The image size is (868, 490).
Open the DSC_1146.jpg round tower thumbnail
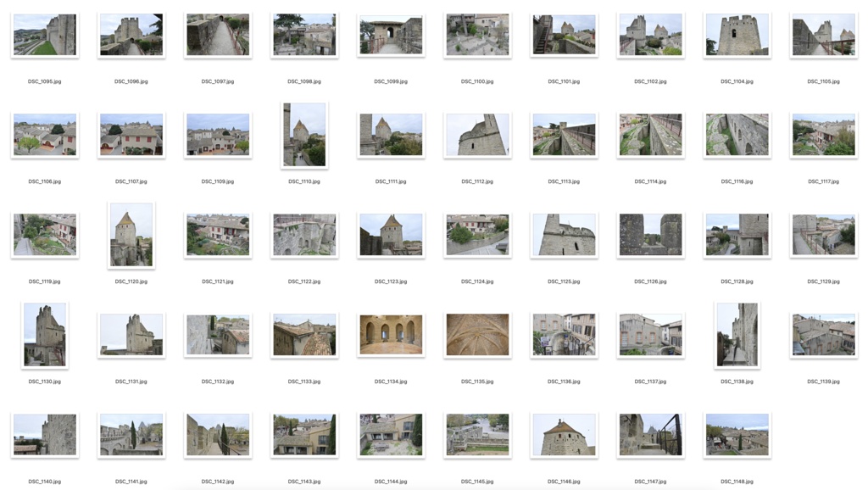564,435
